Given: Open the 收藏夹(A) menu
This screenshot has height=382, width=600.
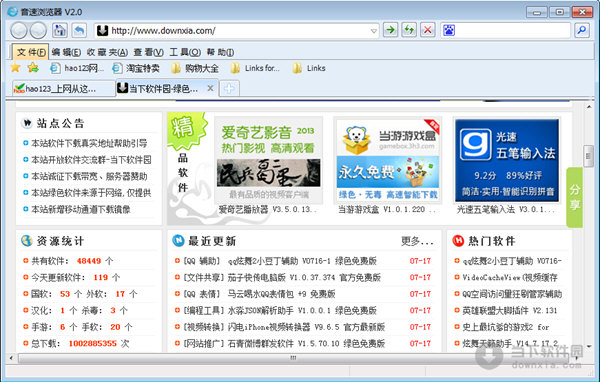Looking at the screenshot, I should 107,52.
